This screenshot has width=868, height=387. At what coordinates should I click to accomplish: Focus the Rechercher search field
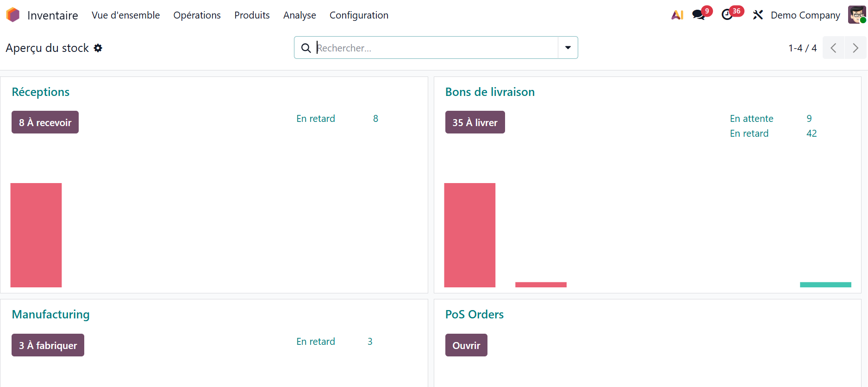(x=437, y=48)
